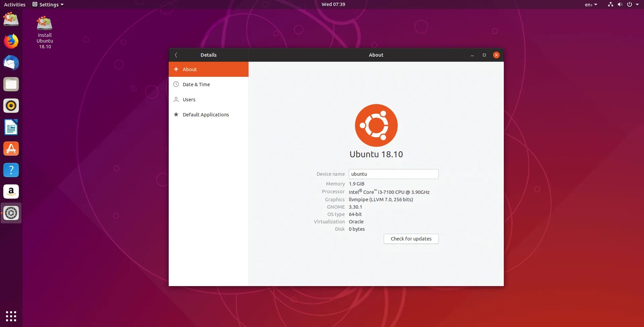Click the virtualization value Oracle

coord(356,222)
